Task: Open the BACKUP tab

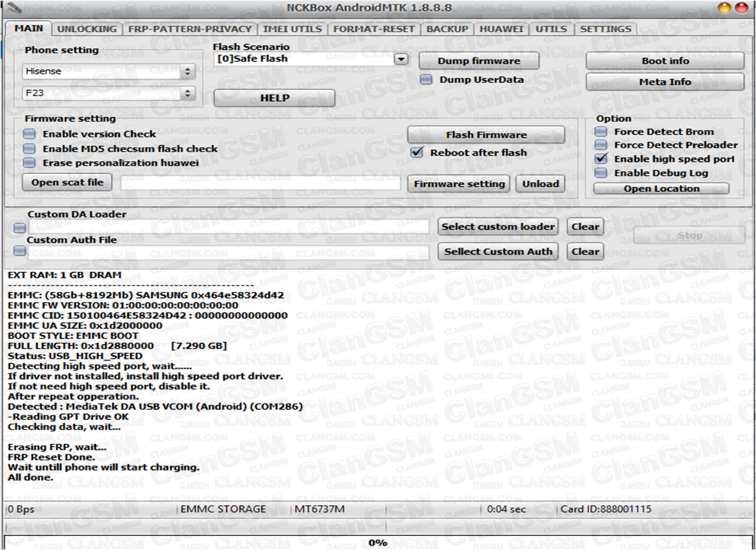Action: pyautogui.click(x=448, y=29)
